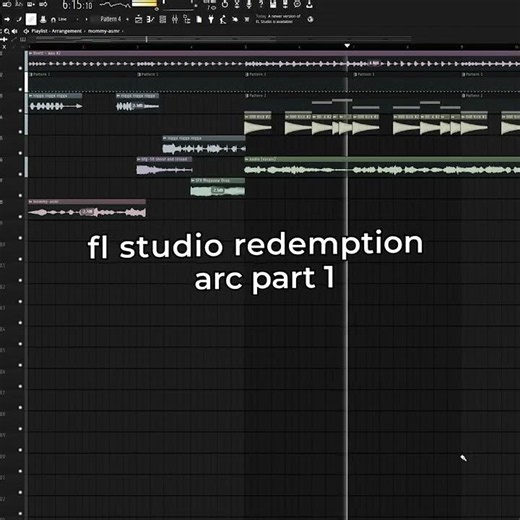Open the Pattern 4 selector
Screen dimensions: 520x520
[x=110, y=19]
